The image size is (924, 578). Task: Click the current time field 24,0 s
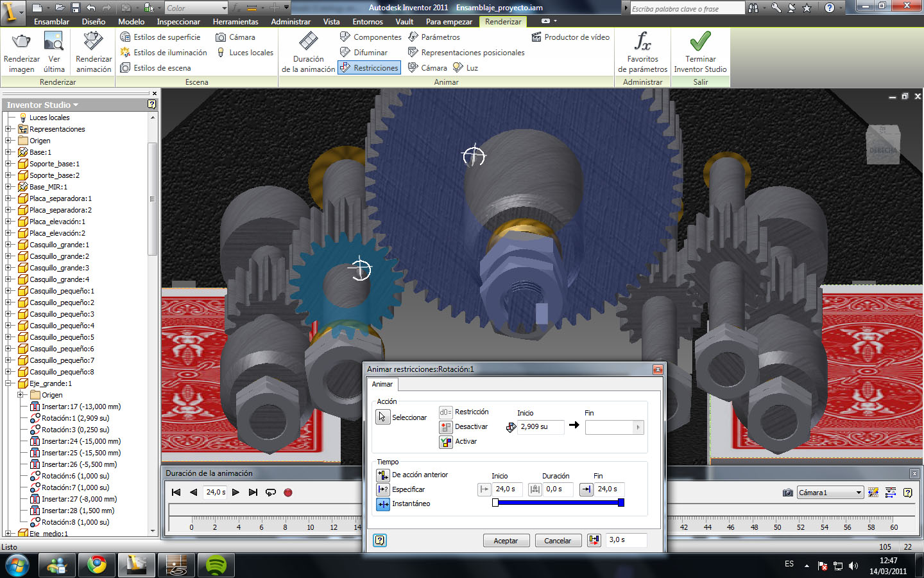[x=216, y=493]
